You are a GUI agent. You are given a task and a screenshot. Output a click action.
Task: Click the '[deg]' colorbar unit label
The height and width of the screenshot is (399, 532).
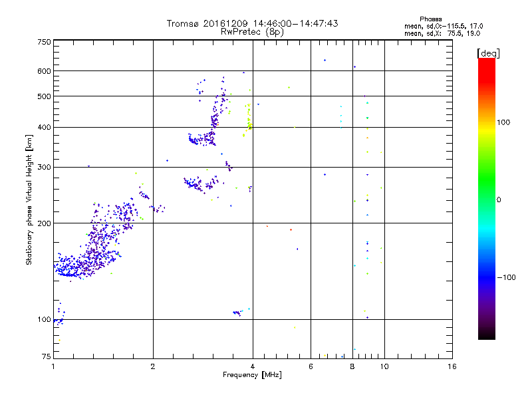[488, 53]
